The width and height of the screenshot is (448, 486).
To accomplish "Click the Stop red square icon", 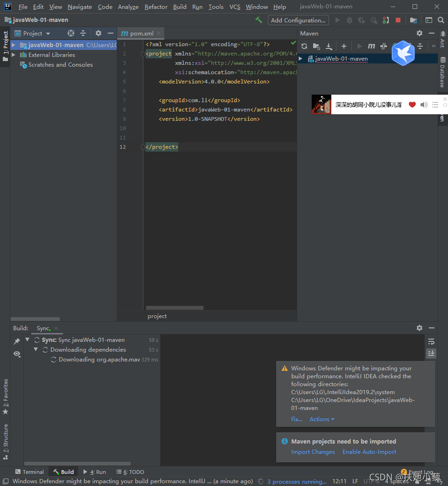I will [x=398, y=20].
